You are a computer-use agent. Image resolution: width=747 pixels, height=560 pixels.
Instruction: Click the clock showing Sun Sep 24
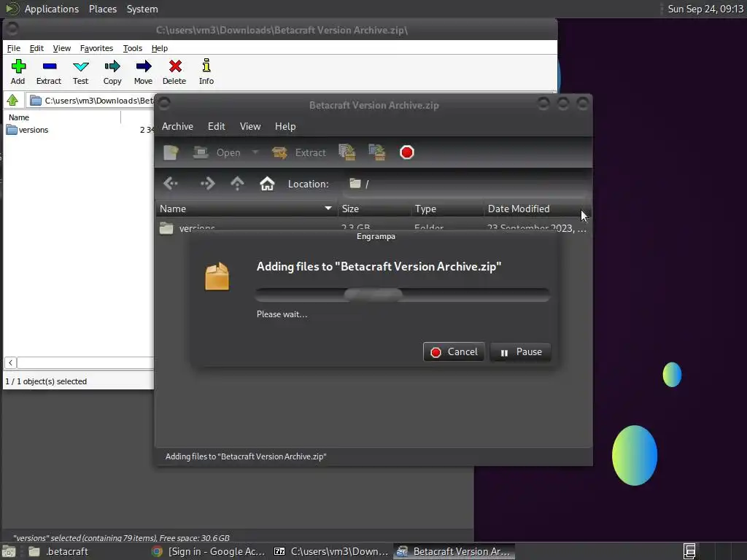pos(705,9)
